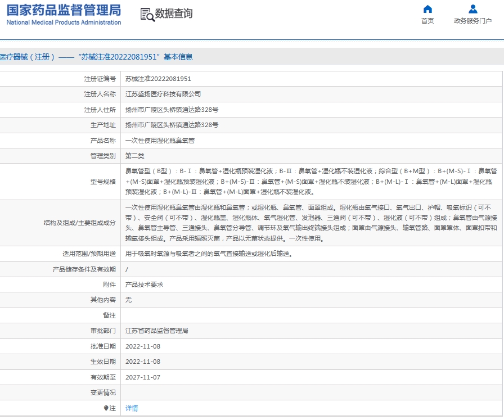Click the 注册人名称 row label
Viewport: 504px width, 420px height.
tap(100, 94)
